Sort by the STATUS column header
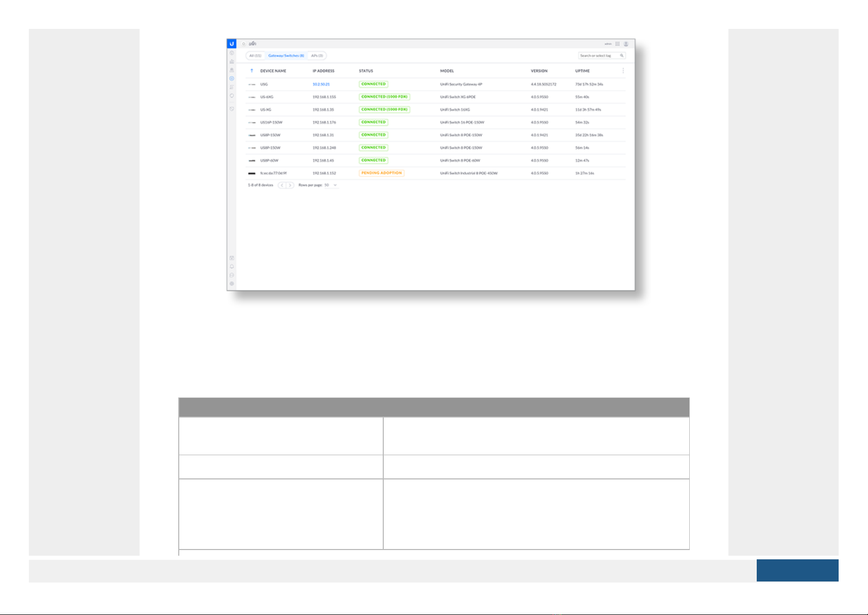 coord(366,71)
